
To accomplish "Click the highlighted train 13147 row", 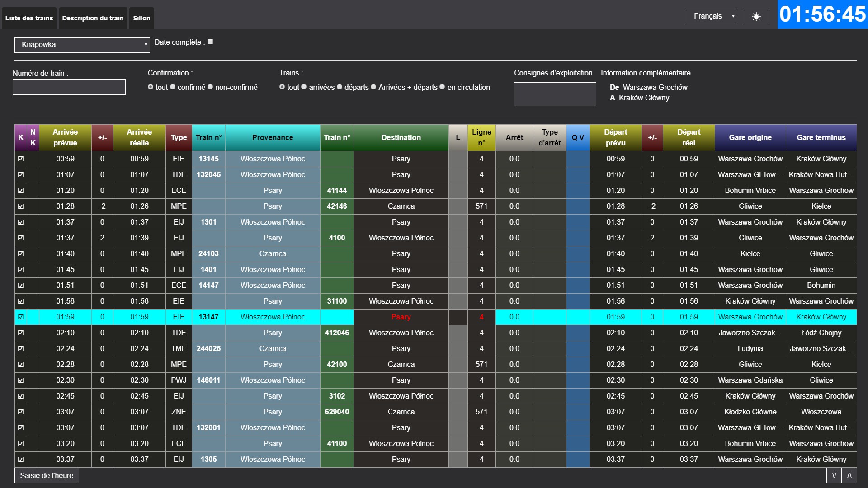I will point(434,317).
